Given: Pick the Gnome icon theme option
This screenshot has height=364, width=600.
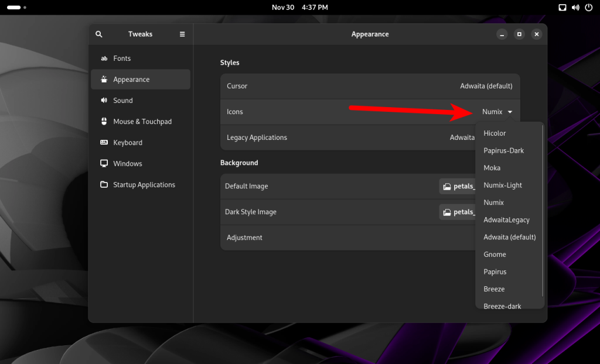Looking at the screenshot, I should click(495, 255).
